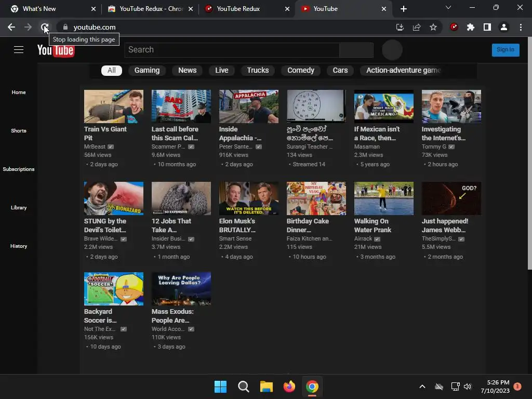Open "Mass Exodus: People Are..." title
The image size is (532, 399).
[x=172, y=316]
